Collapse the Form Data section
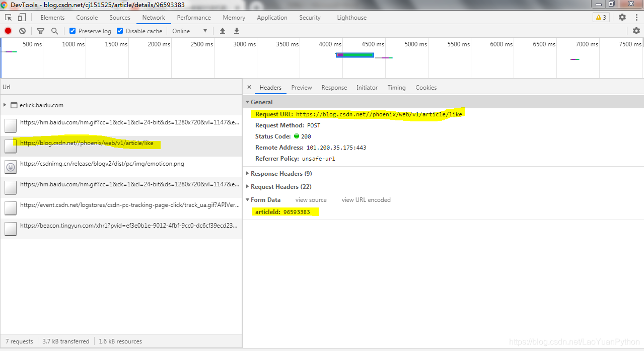Viewport: 644px width, 351px height. tap(248, 199)
